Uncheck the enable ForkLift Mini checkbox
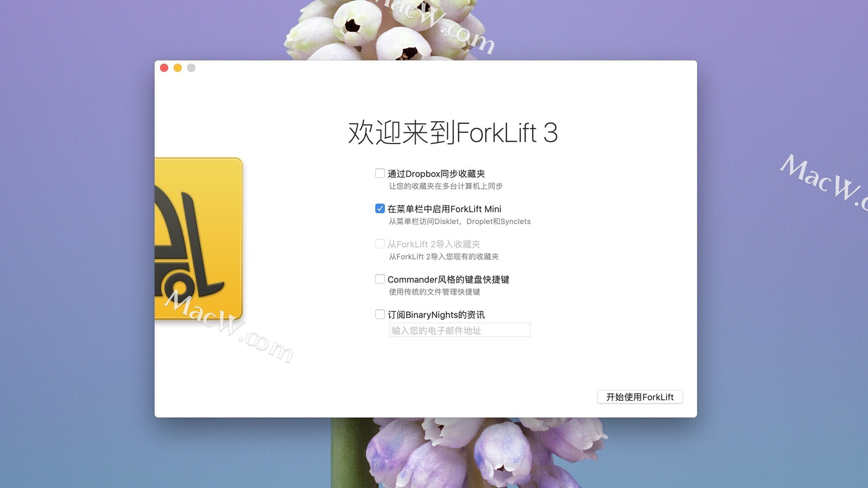 point(380,209)
